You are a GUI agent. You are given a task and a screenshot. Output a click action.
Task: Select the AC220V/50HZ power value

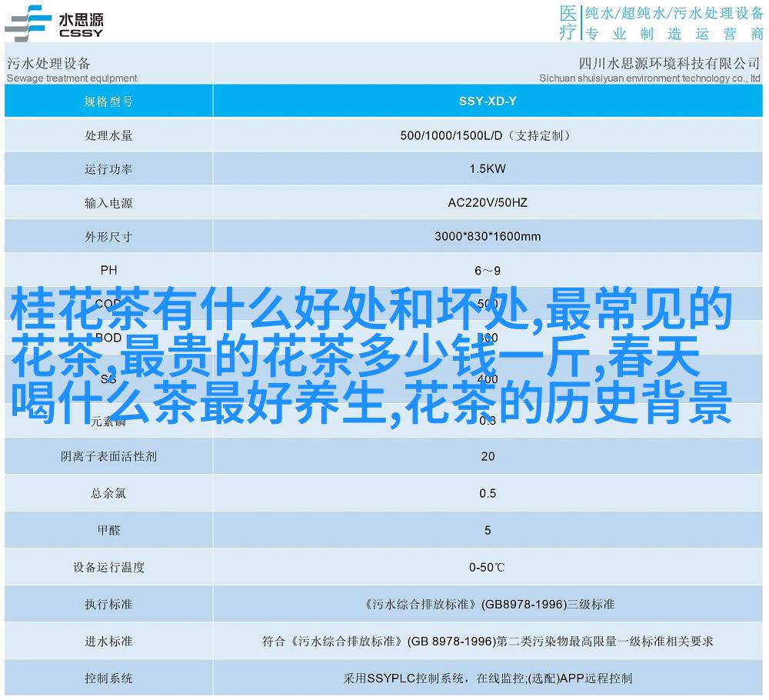pos(488,203)
